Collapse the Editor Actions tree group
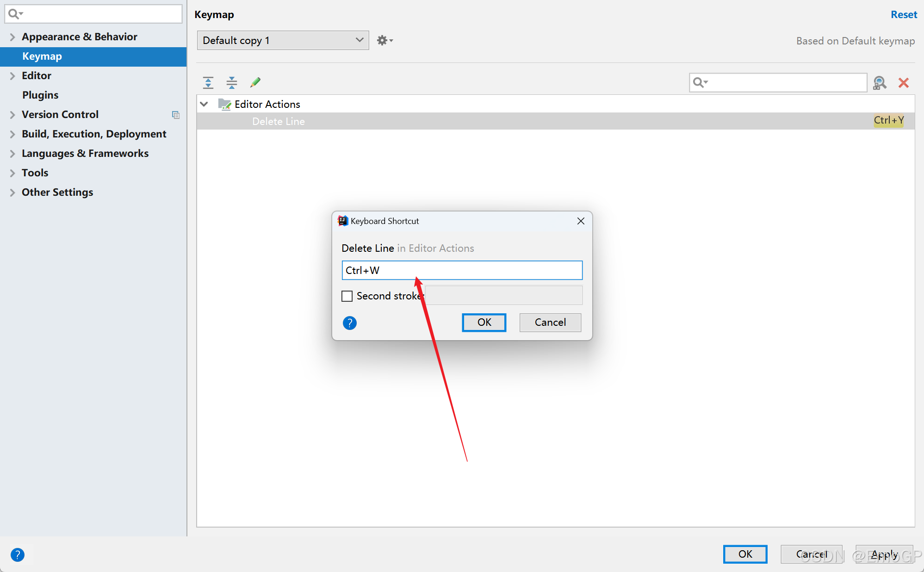The image size is (924, 572). (x=204, y=104)
